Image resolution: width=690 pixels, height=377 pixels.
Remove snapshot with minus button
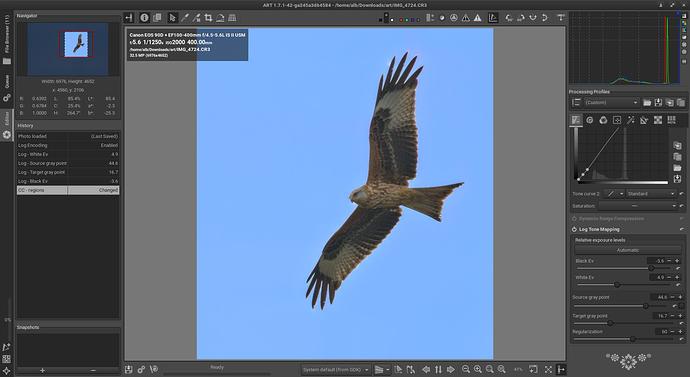[93, 370]
